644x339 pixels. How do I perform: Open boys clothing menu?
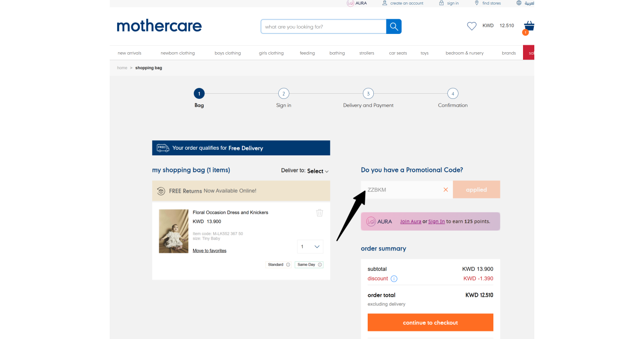point(228,53)
